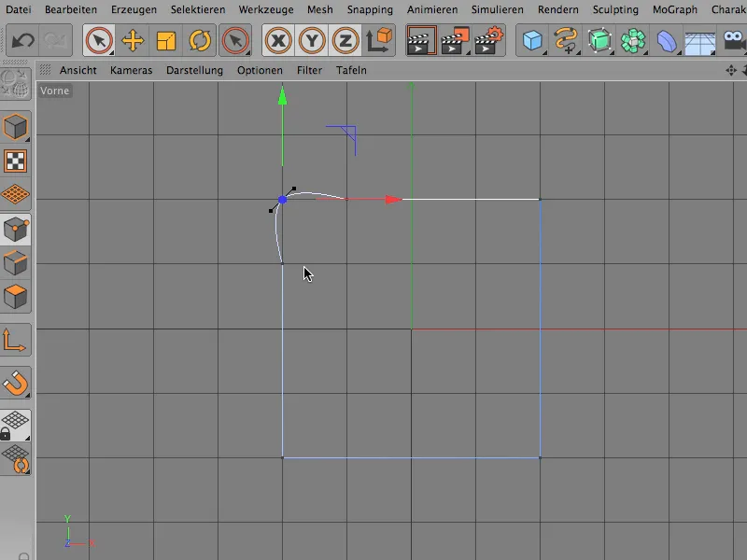This screenshot has width=747, height=560.
Task: Switch to Edges mode
Action: point(15,263)
